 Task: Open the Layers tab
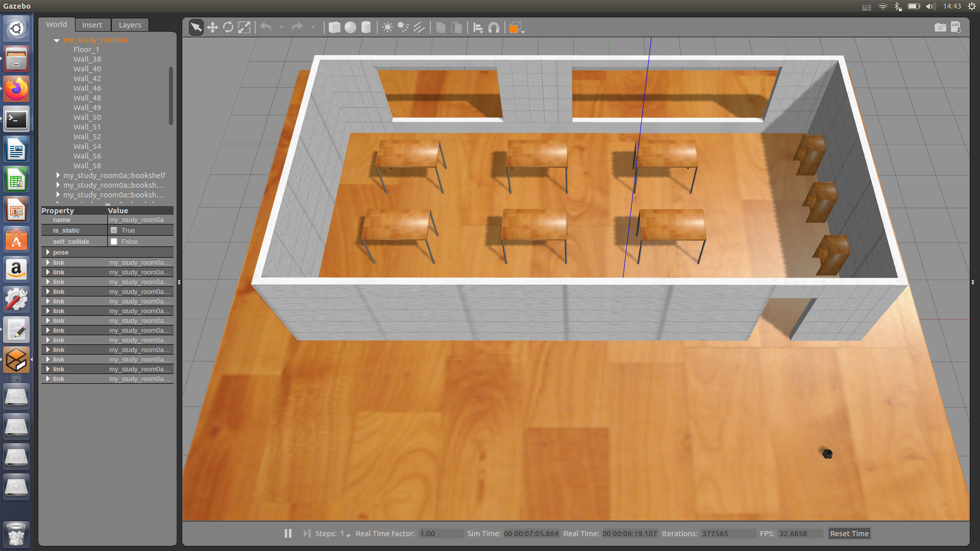(x=130, y=24)
